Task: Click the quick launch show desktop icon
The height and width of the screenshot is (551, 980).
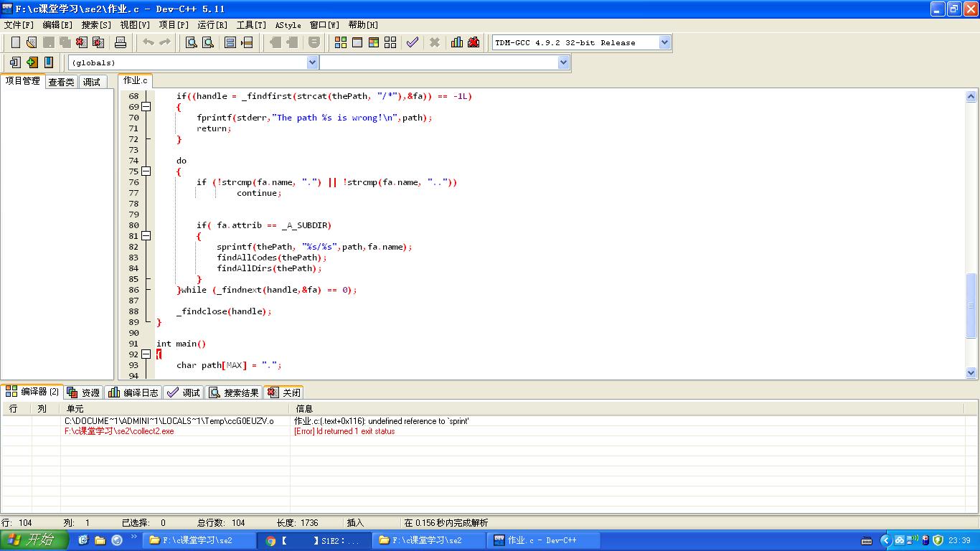Action: coord(83,540)
